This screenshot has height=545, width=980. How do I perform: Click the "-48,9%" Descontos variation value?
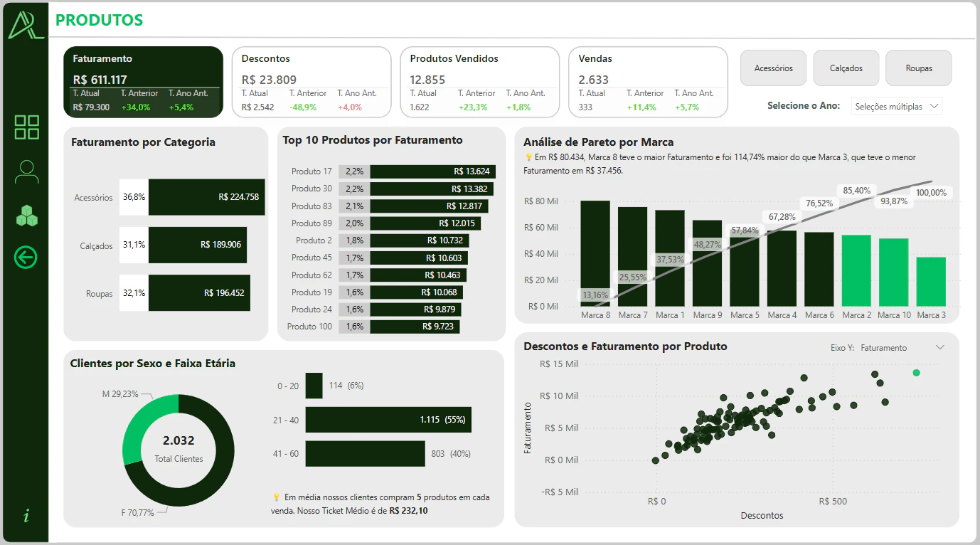click(303, 107)
